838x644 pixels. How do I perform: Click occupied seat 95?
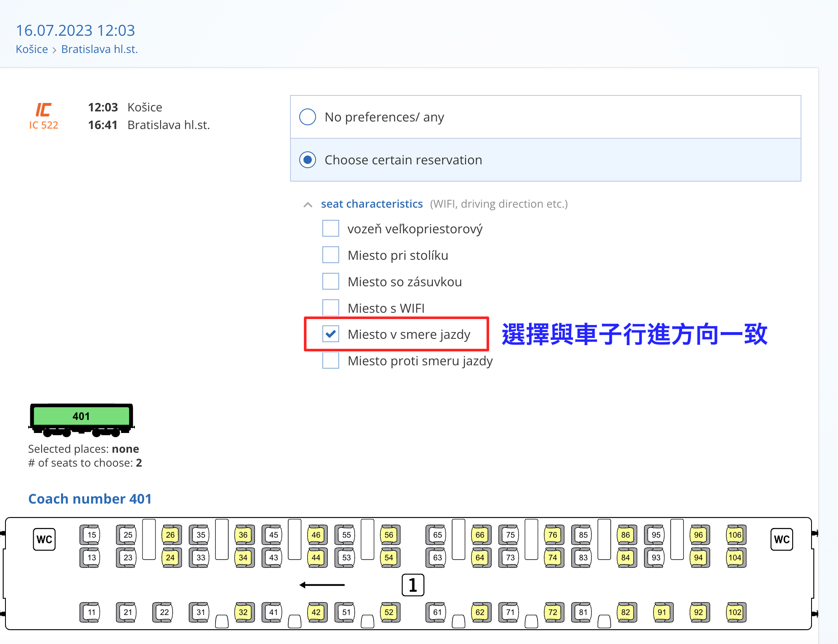tap(654, 535)
